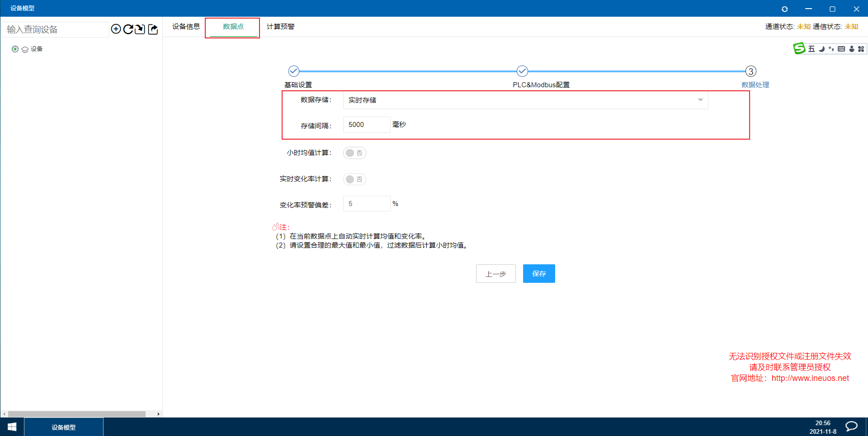Open the 数据存储 dropdown arrow

700,100
